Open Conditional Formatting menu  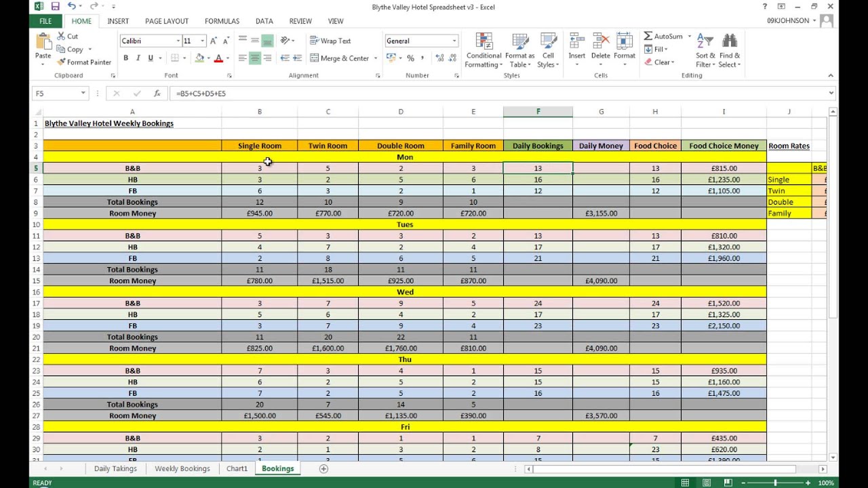coord(484,50)
